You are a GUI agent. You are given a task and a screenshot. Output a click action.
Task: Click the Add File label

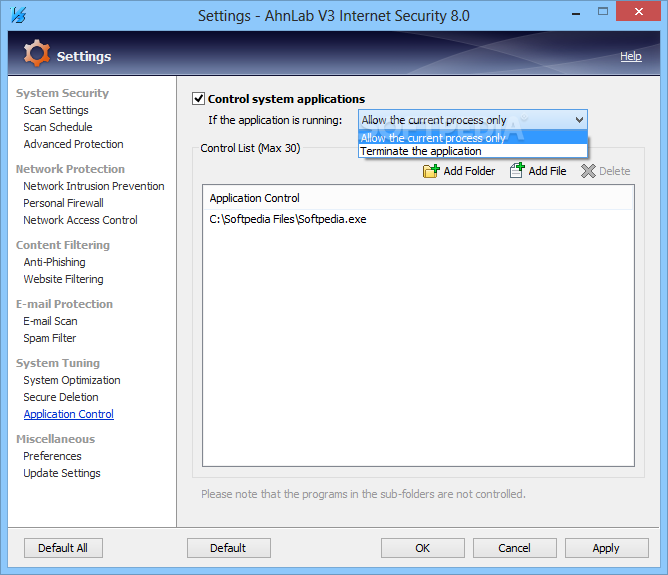(x=547, y=171)
